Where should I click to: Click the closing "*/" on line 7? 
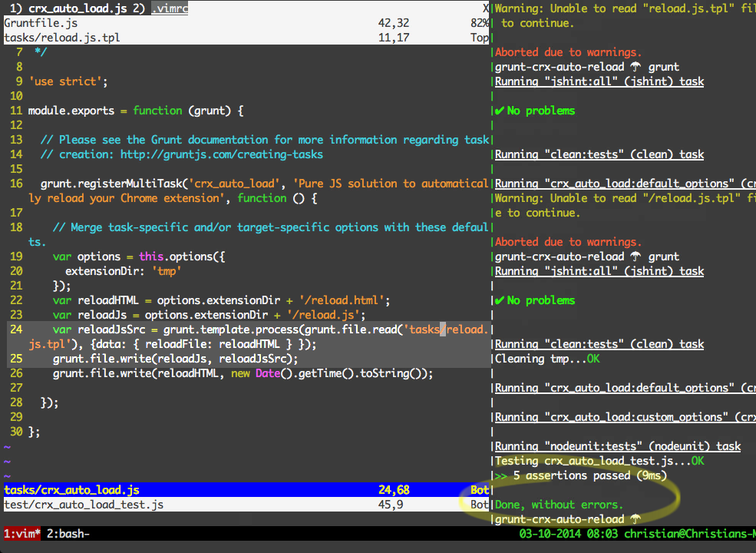(x=41, y=52)
